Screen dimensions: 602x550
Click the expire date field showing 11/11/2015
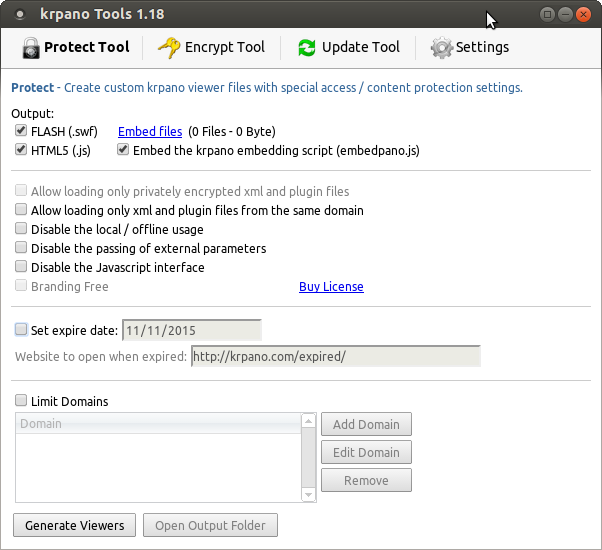191,330
